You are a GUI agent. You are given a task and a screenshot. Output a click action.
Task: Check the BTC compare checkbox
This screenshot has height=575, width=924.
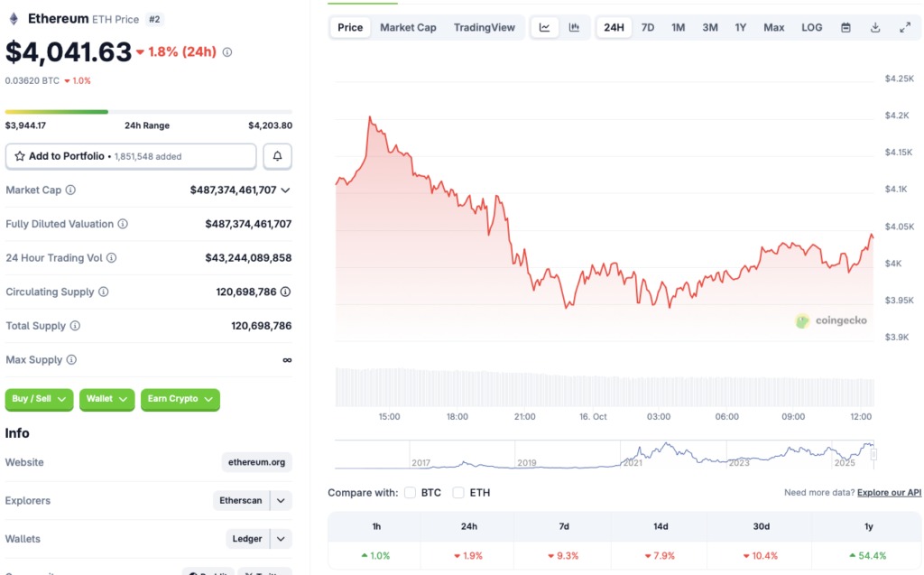coord(411,493)
